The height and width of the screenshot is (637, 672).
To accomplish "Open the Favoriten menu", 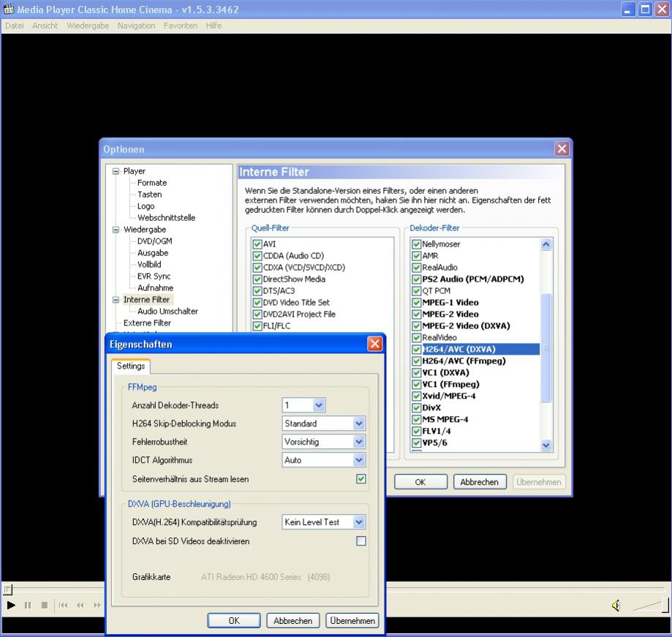I will (x=181, y=26).
